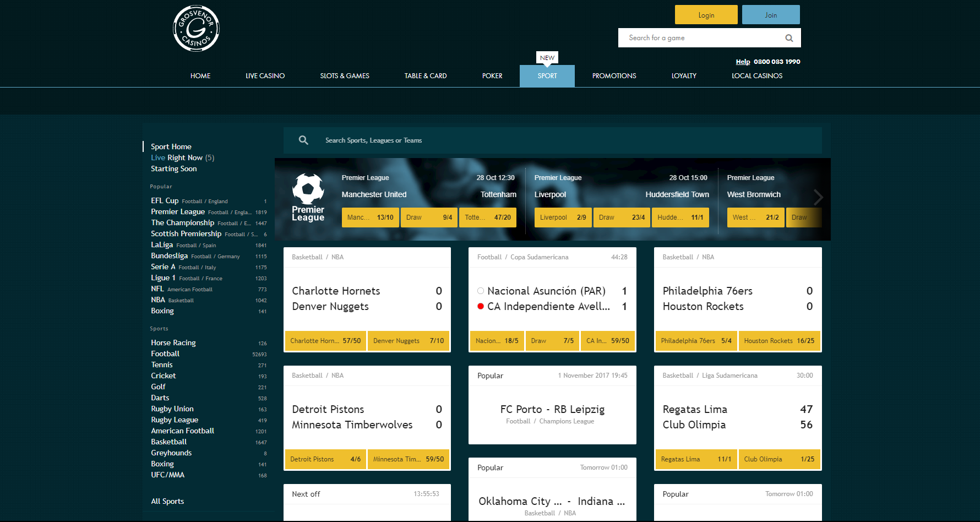Click the carousel next arrow

click(x=818, y=197)
